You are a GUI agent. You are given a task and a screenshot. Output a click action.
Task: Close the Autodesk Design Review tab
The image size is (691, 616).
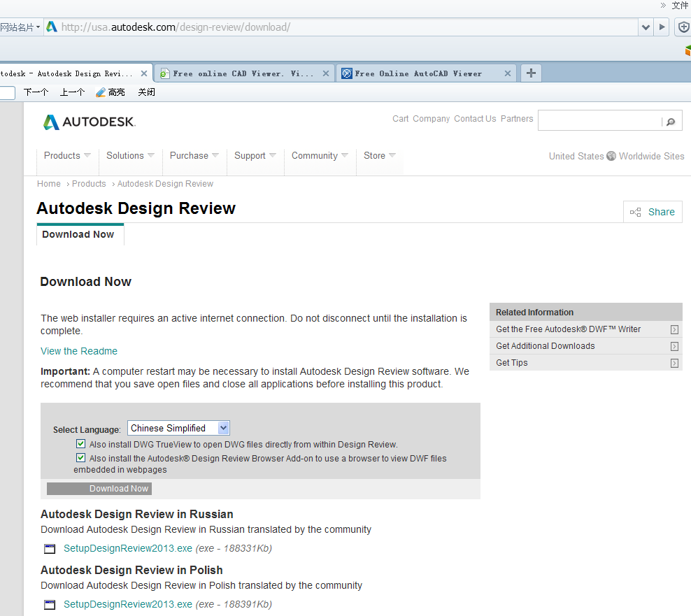point(143,73)
